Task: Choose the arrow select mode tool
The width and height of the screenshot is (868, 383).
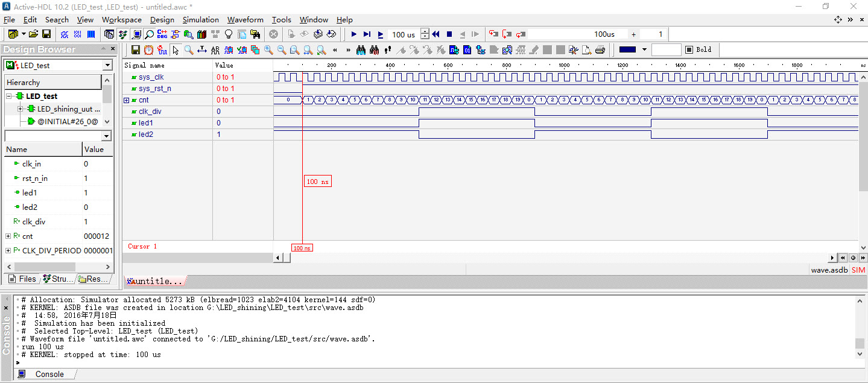Action: pos(176,50)
